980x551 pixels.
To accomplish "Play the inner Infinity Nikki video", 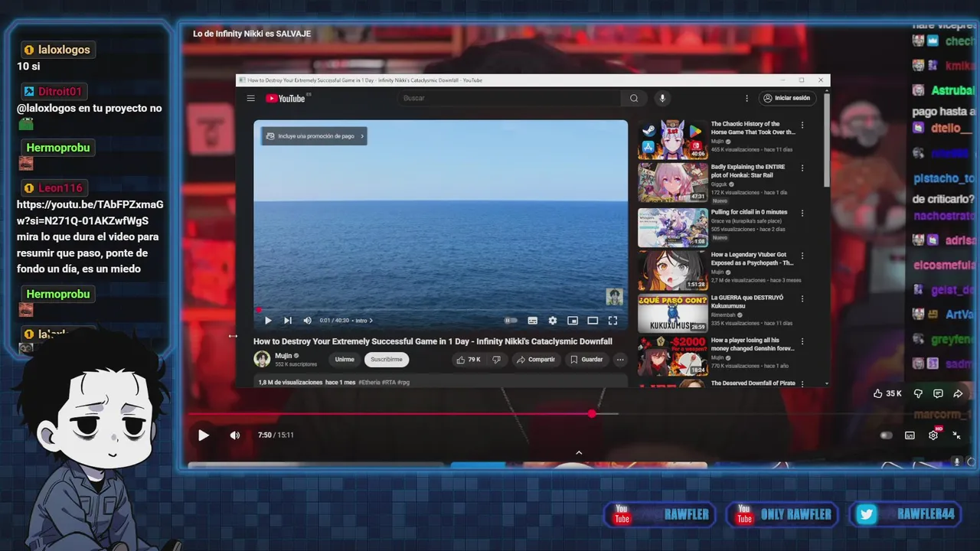I will pyautogui.click(x=268, y=321).
